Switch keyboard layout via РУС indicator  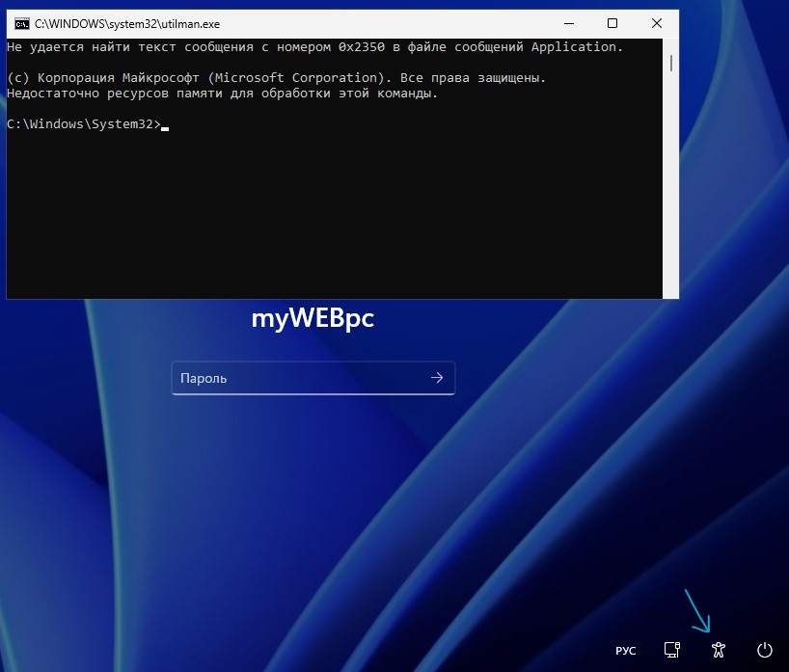pos(625,651)
